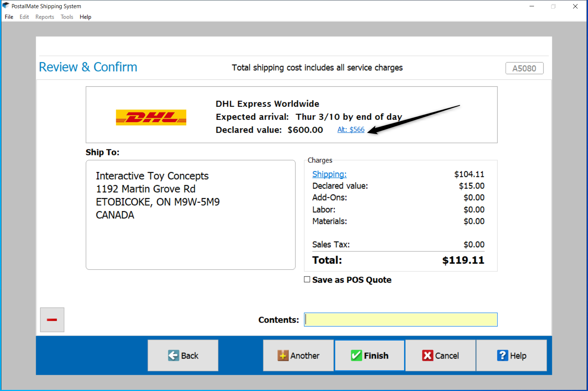Click the Expected arrival Thur 3/10 text

pos(309,117)
